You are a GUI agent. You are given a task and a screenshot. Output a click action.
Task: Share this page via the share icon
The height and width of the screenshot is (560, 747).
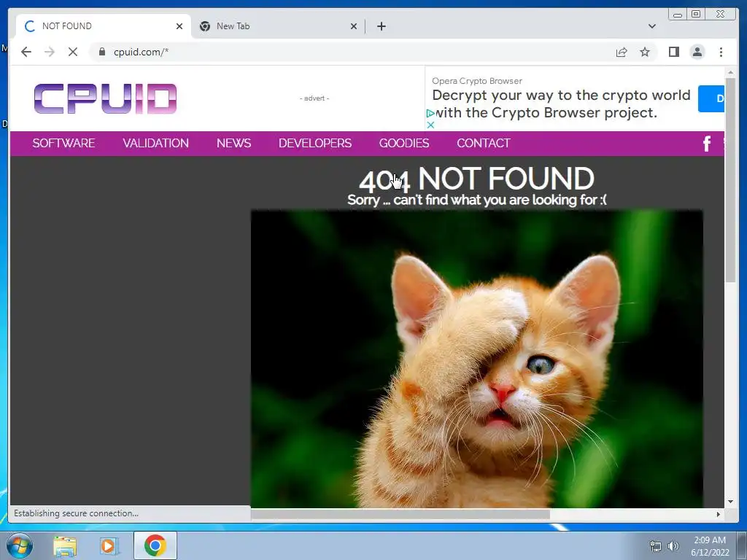622,52
